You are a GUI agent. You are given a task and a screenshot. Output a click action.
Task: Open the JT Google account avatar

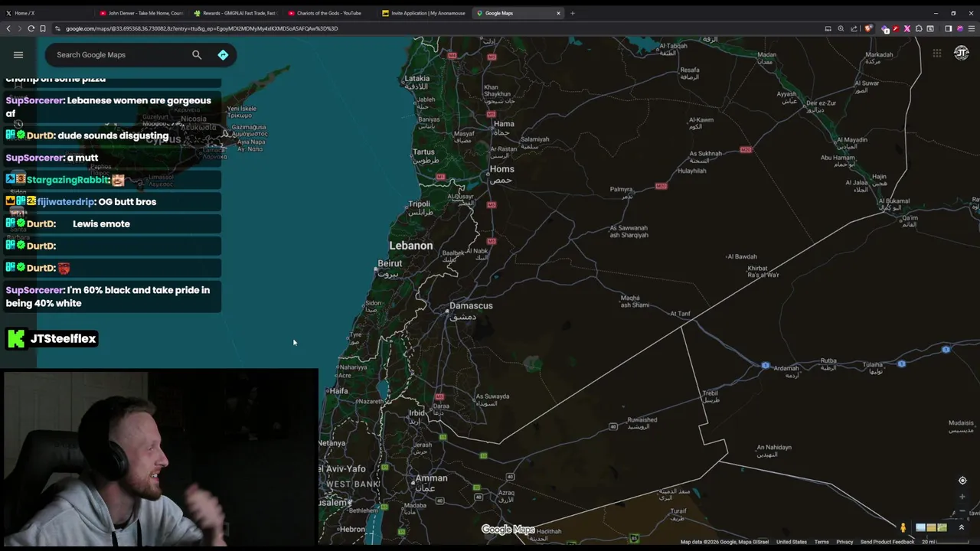(x=962, y=53)
